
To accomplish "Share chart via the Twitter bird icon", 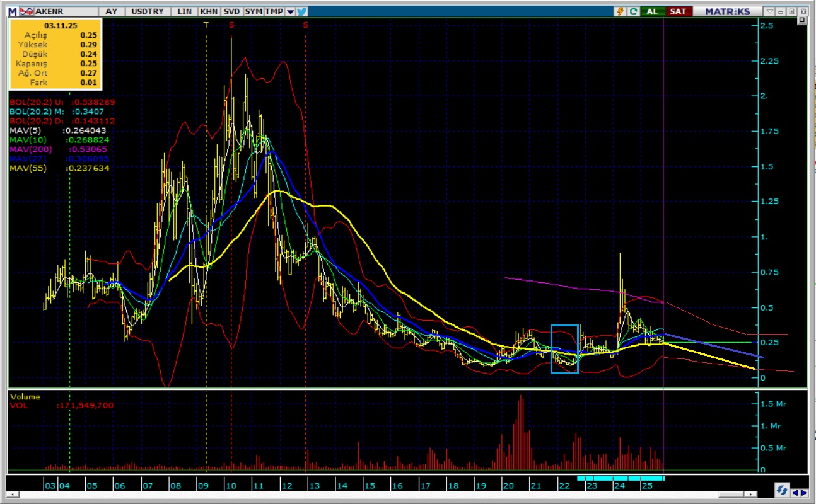I will tap(301, 11).
